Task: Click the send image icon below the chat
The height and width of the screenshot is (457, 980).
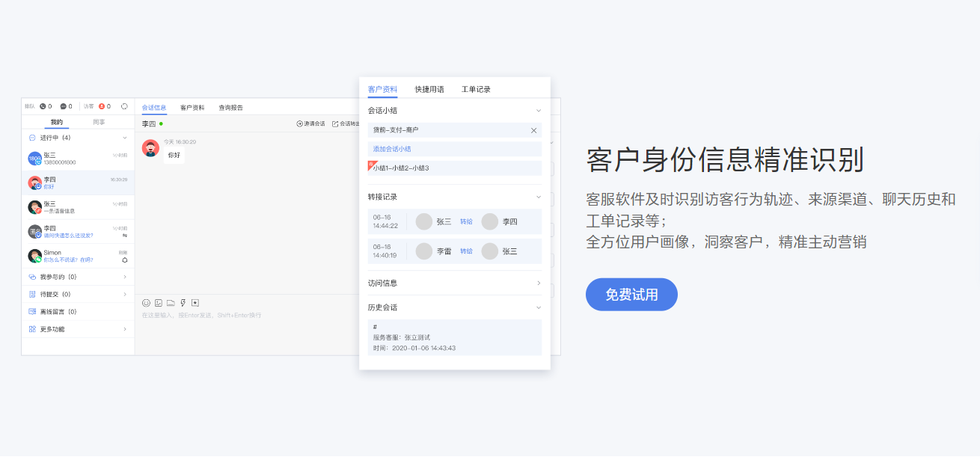Action: (x=159, y=302)
